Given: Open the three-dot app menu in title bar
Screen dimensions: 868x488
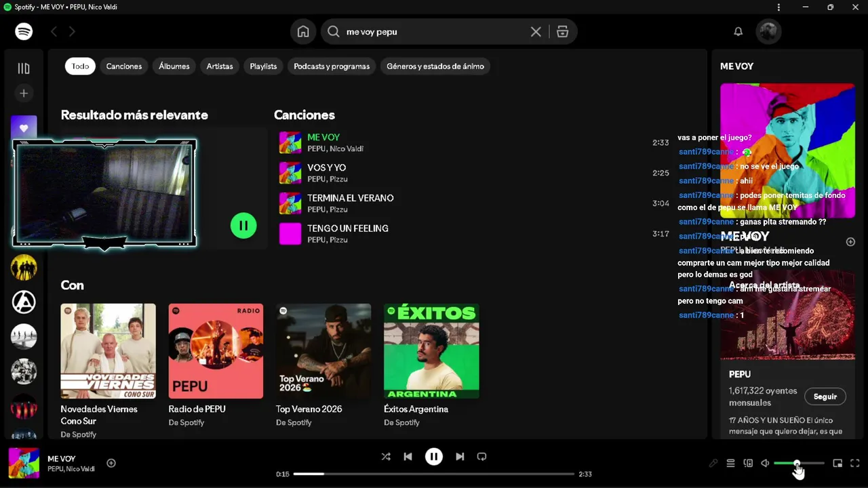Looking at the screenshot, I should [x=778, y=7].
